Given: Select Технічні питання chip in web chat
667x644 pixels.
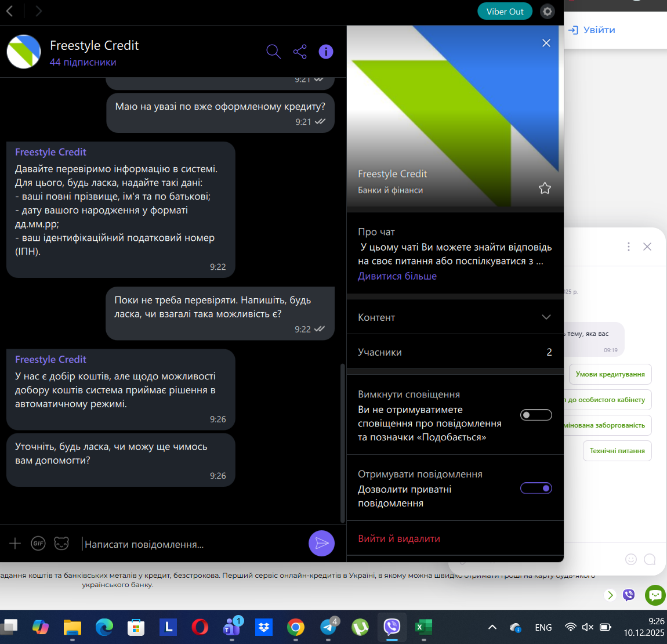Looking at the screenshot, I should [617, 451].
